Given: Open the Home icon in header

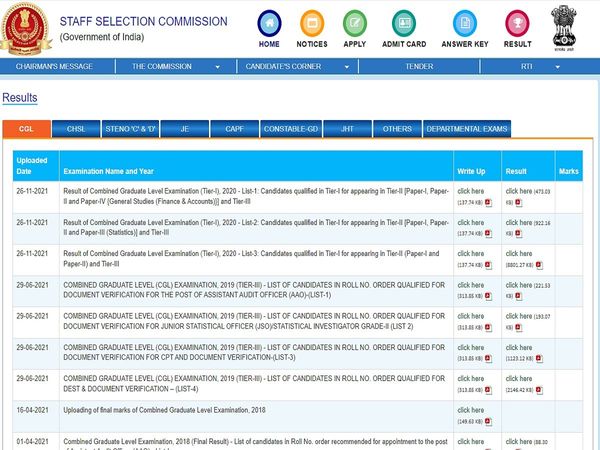Looking at the screenshot, I should 269,23.
